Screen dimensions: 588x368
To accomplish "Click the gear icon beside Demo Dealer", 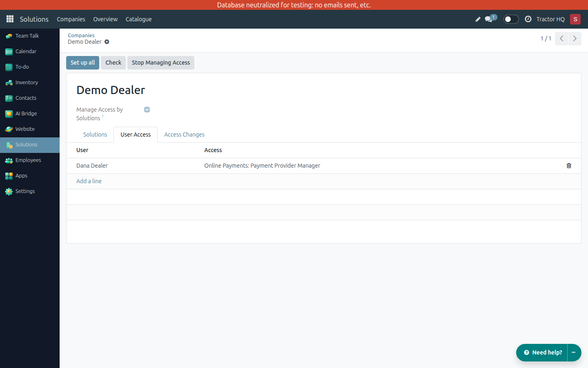I will click(x=107, y=42).
